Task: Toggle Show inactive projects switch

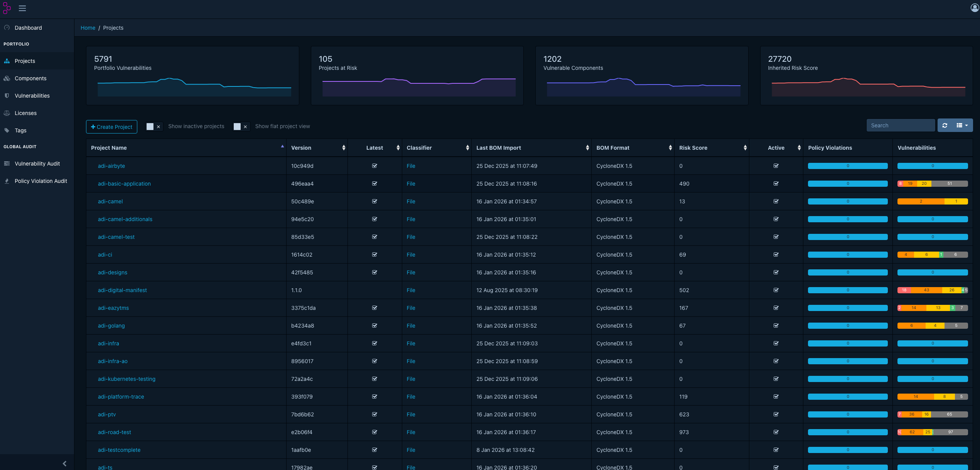Action: pyautogui.click(x=154, y=127)
